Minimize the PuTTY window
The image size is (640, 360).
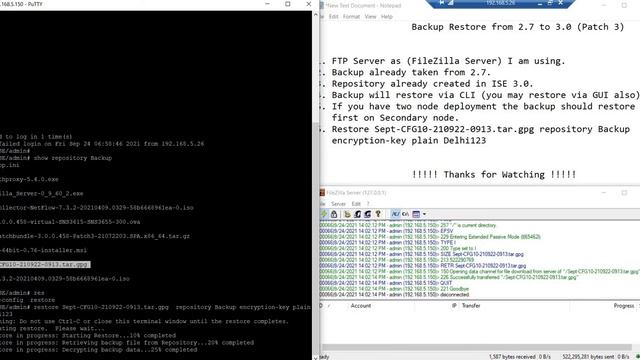(267, 4)
